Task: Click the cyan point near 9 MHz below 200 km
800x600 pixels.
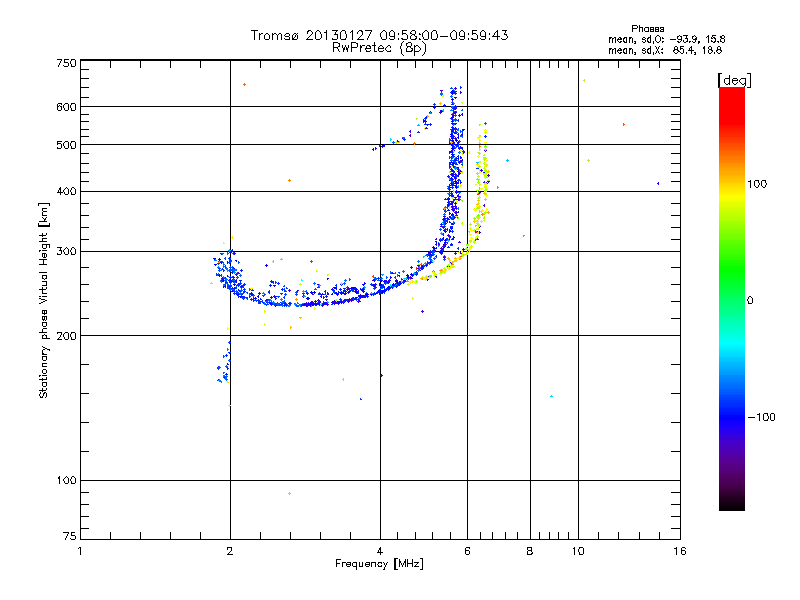Action: click(x=552, y=396)
